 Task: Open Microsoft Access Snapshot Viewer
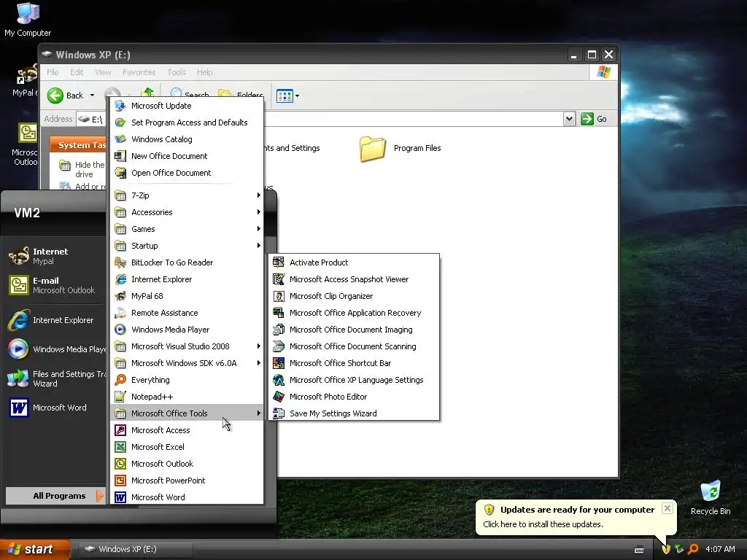tap(354, 279)
